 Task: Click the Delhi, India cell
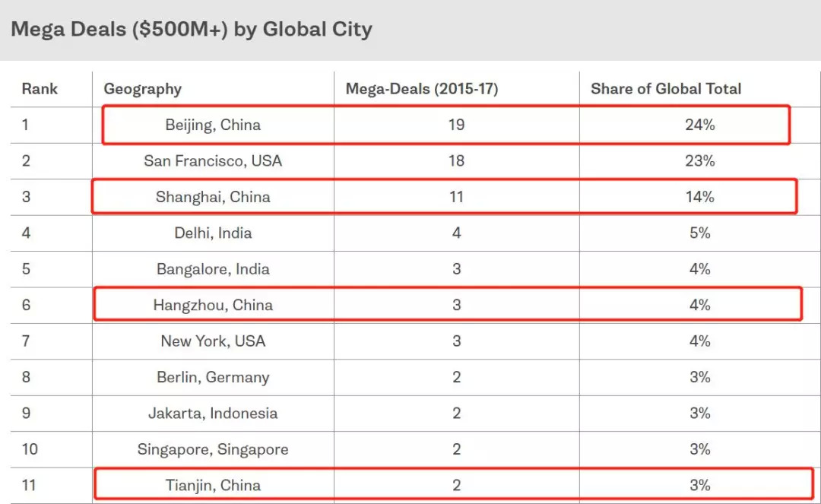(213, 233)
